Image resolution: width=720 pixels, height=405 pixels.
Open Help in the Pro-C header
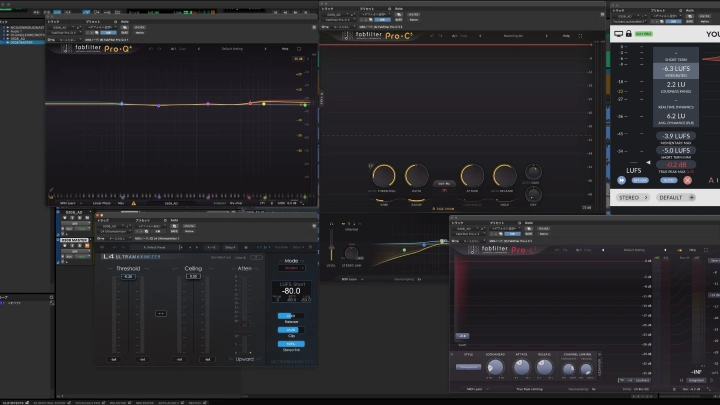tap(566, 36)
